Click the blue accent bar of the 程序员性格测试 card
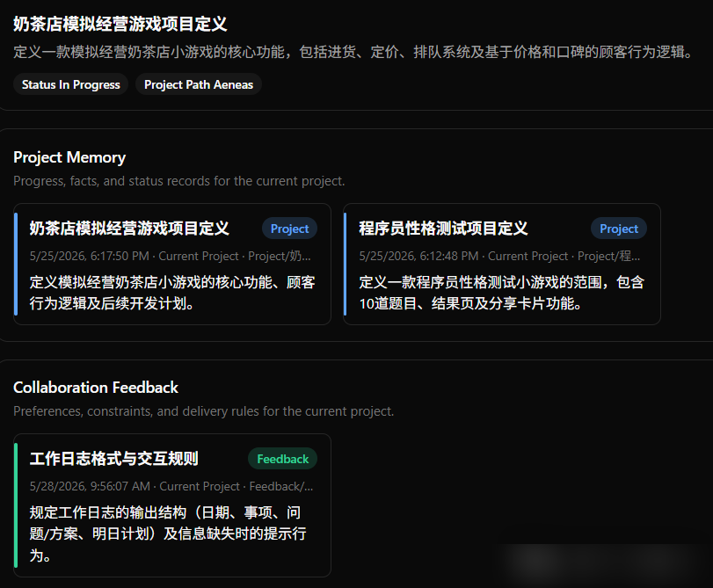This screenshot has height=588, width=713. 346,264
